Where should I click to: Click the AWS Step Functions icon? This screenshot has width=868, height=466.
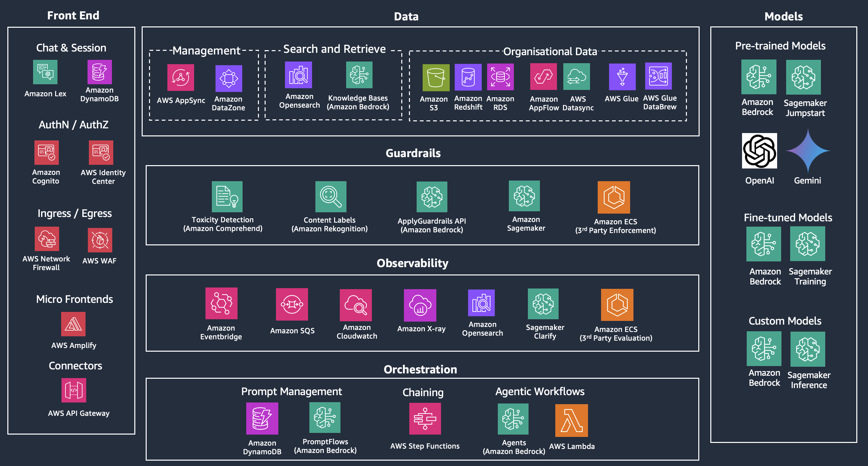425,419
